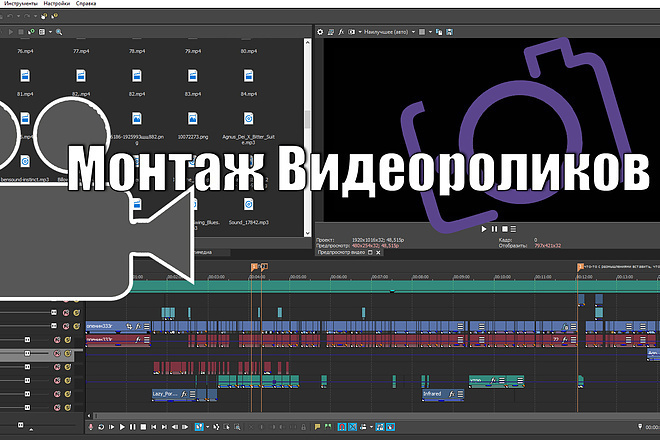Expand preview overlays dropdown arrow
The width and height of the screenshot is (660, 440).
(430, 32)
